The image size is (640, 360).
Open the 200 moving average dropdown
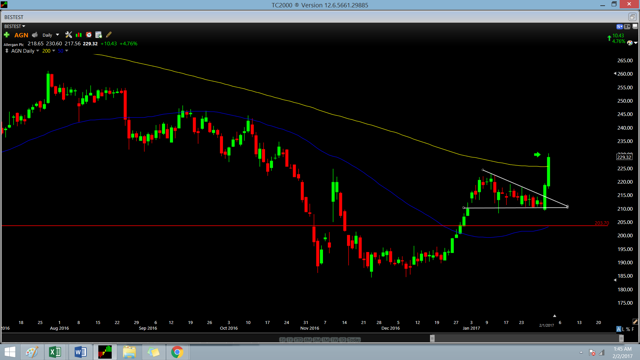point(49,51)
